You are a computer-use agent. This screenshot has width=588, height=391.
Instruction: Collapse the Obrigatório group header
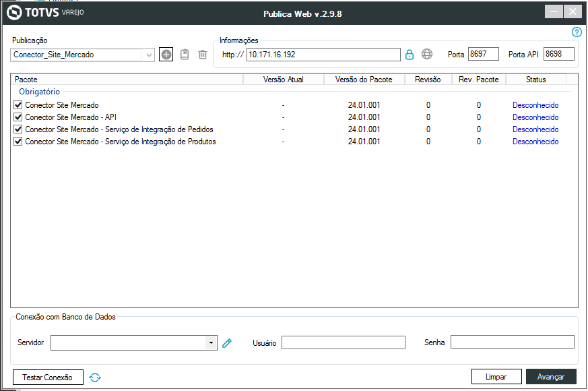39,92
